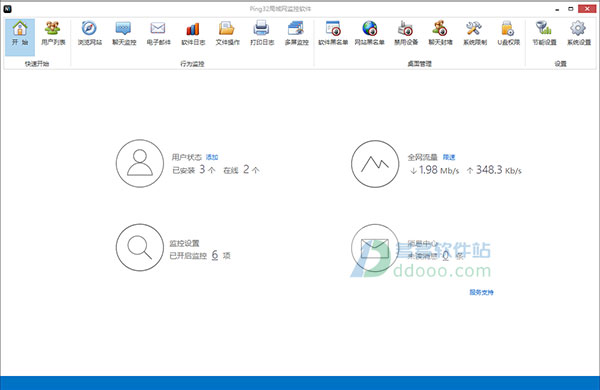Click the user status person circle icon
600x390 pixels.
(x=140, y=163)
